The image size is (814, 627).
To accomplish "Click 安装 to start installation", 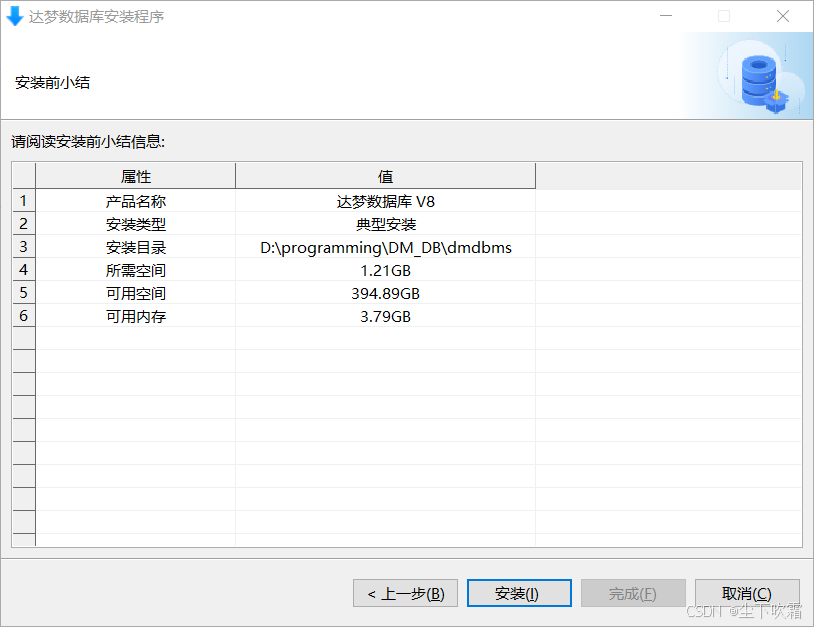I will coord(519,592).
